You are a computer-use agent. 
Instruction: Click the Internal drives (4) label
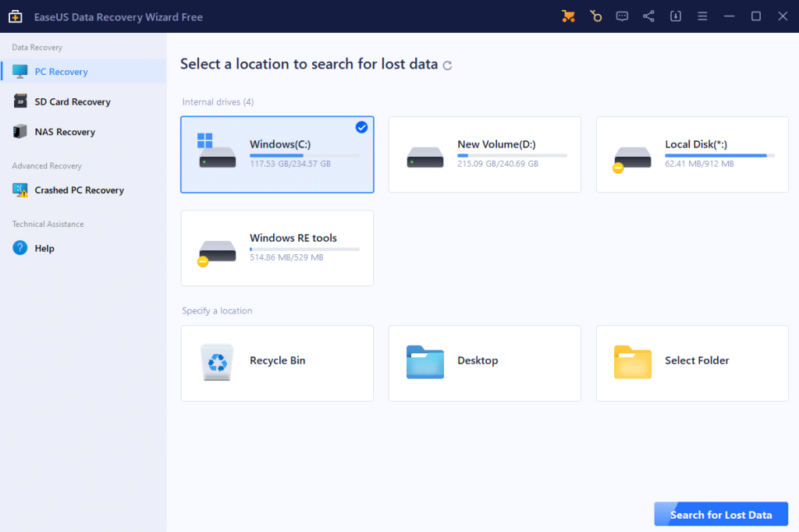pyautogui.click(x=218, y=102)
